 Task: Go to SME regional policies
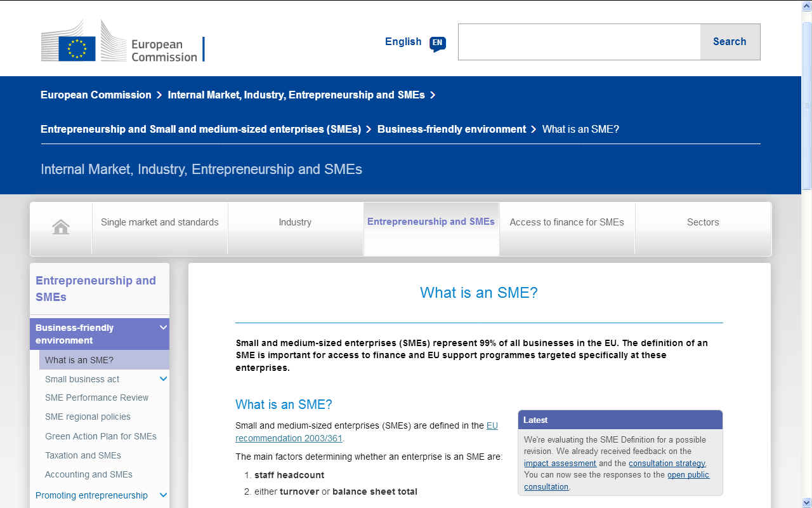pyautogui.click(x=88, y=417)
